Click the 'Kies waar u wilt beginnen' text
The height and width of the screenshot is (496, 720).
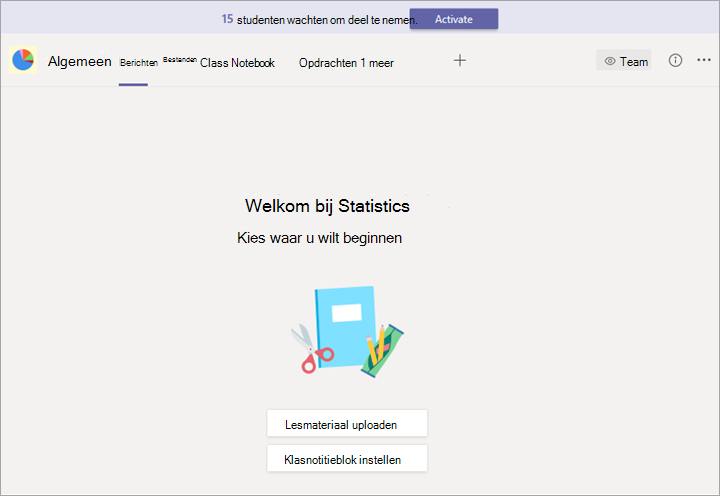click(x=320, y=238)
